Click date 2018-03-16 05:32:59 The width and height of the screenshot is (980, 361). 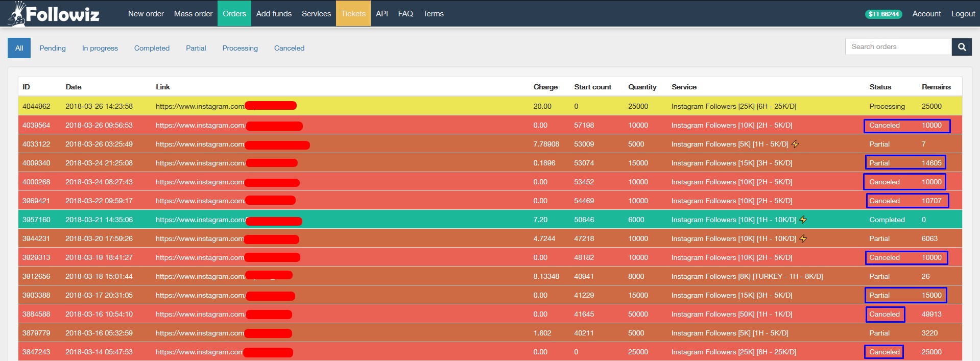pyautogui.click(x=99, y=333)
